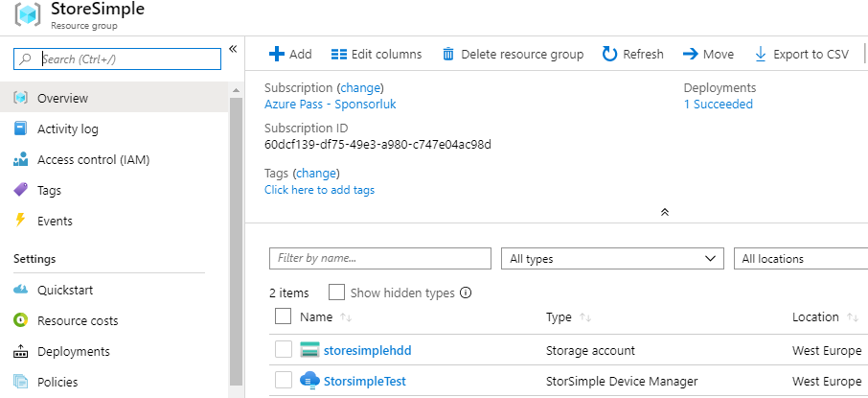Image resolution: width=868 pixels, height=398 pixels.
Task: Click the magnifier icon in search box
Action: (25, 59)
